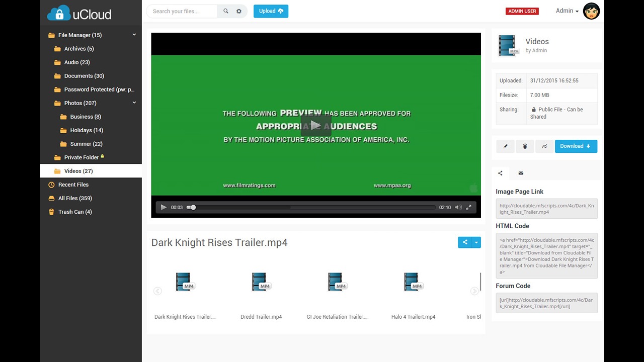The width and height of the screenshot is (644, 362).
Task: Click the play button in the player bar
Action: click(164, 207)
